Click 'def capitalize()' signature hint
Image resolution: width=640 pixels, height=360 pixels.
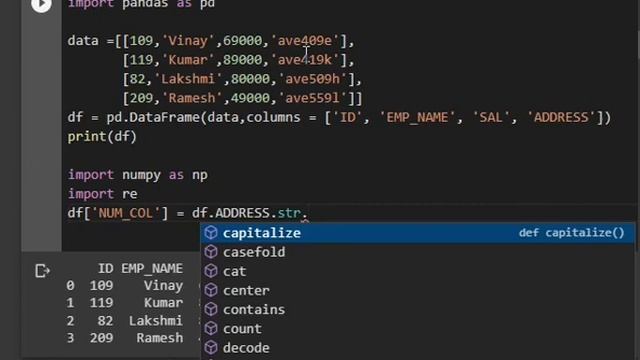(x=571, y=233)
